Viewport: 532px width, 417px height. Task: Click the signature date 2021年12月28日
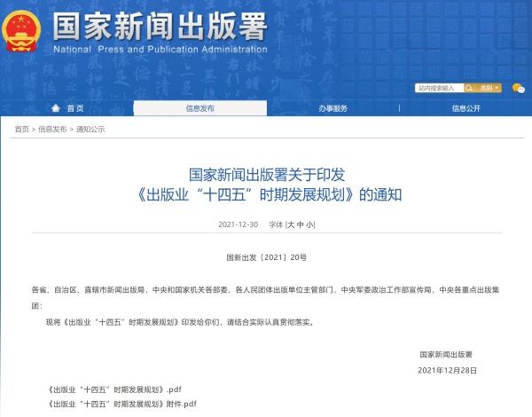[x=447, y=371]
